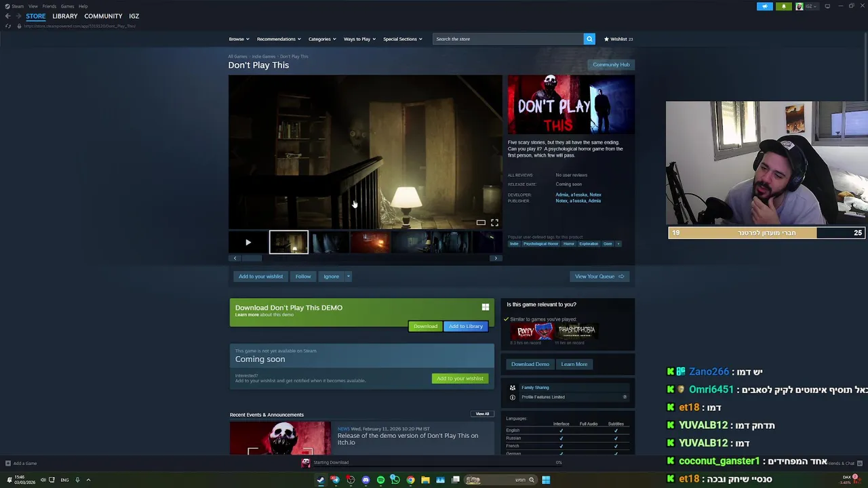Open the Phasmophobia similar game image
The image size is (868, 488).
[578, 331]
